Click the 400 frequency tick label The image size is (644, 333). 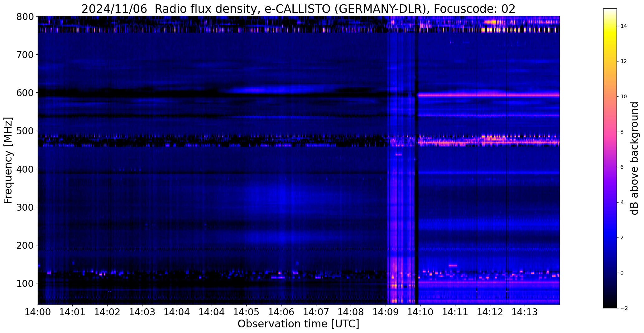(x=25, y=169)
